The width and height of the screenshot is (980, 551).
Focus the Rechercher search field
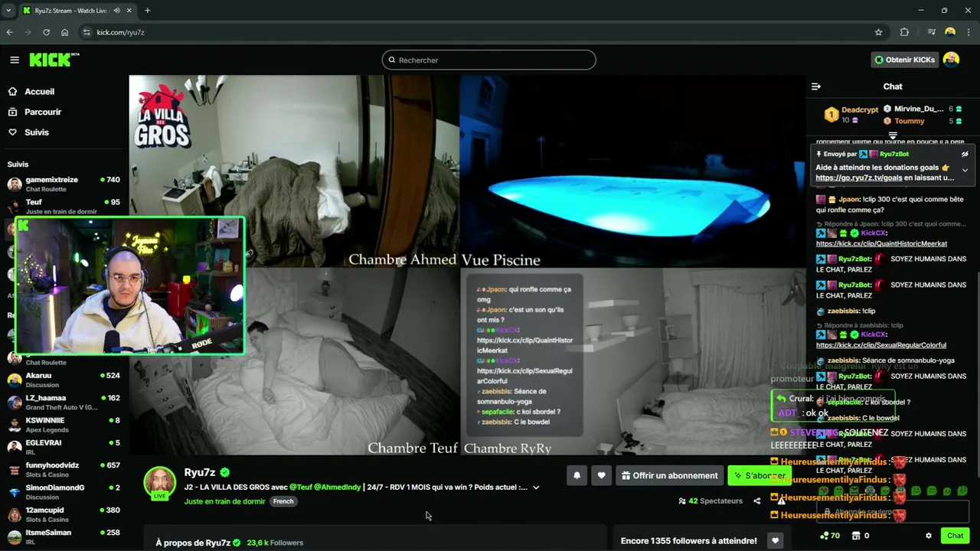(488, 60)
